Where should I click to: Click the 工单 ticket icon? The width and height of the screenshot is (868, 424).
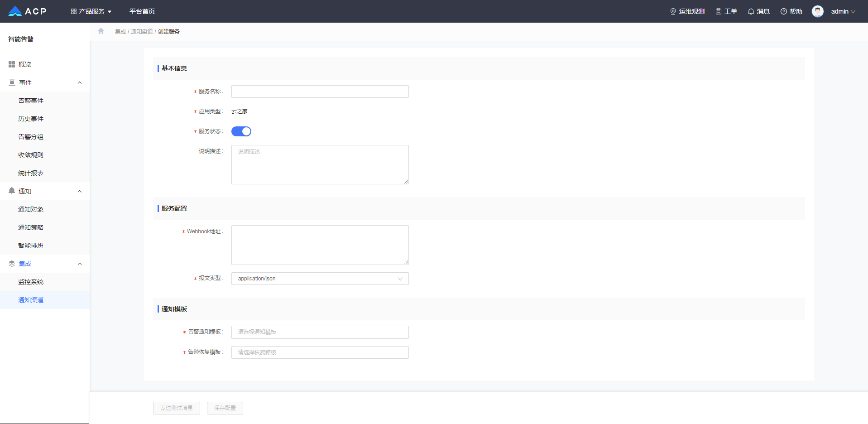[718, 11]
